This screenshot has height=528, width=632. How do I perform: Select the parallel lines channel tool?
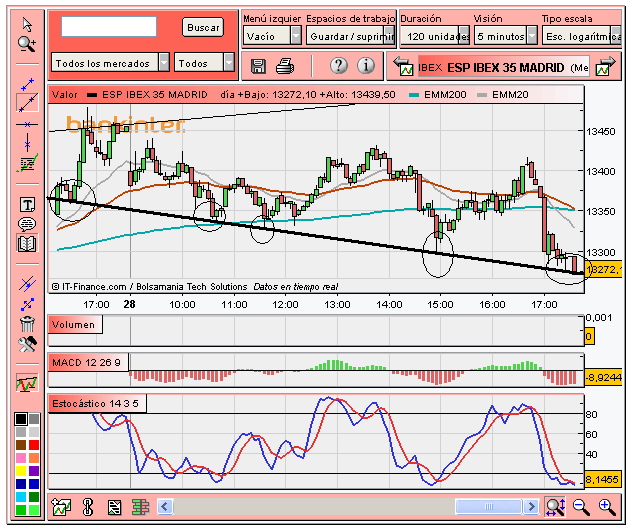point(27,284)
